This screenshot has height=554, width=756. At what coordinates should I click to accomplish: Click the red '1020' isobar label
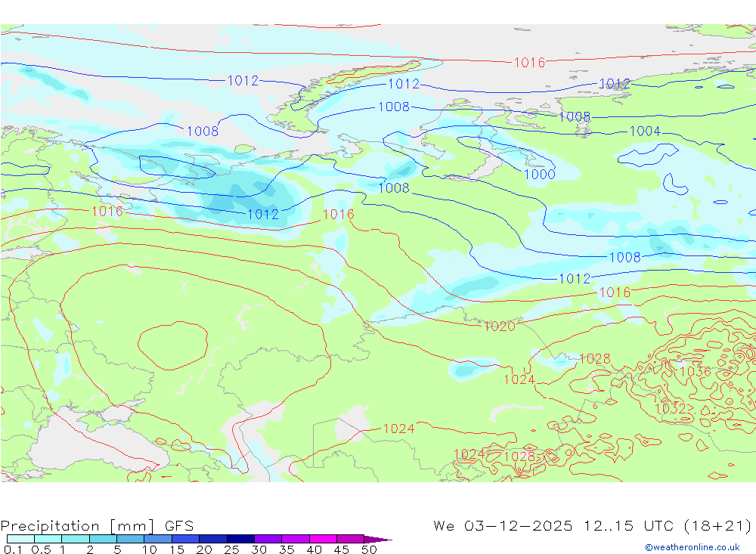[x=499, y=327]
